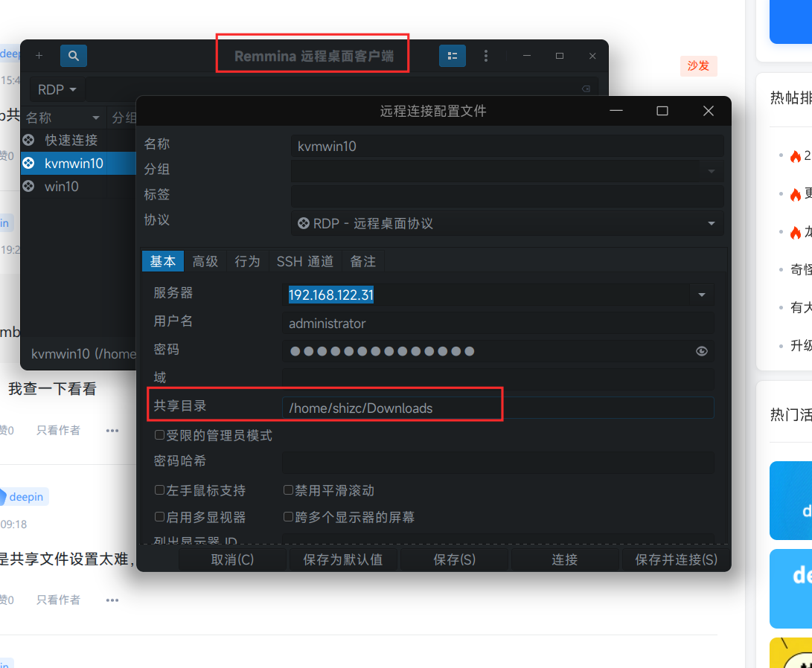
Task: Sort by the 名称 column header
Action: click(x=63, y=118)
